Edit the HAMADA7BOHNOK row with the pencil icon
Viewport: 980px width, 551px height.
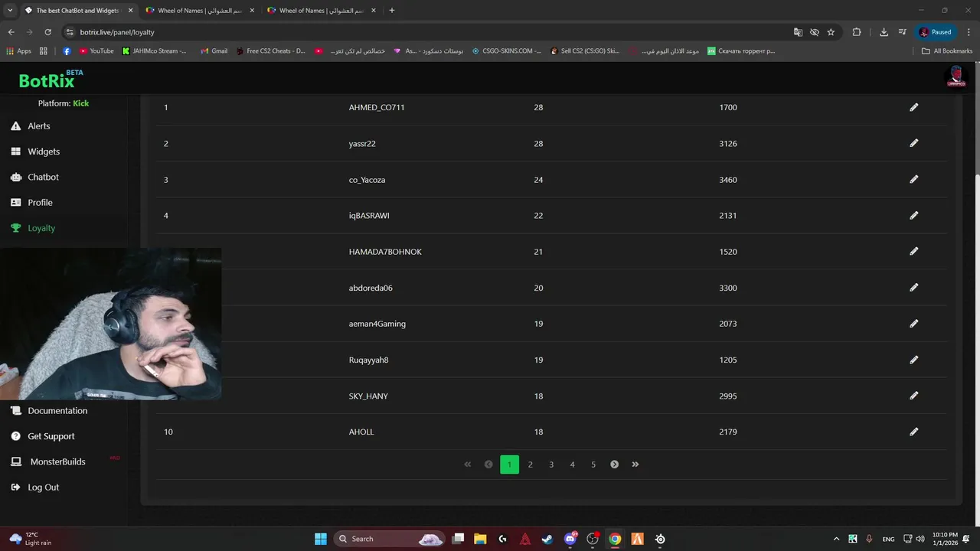click(x=913, y=251)
